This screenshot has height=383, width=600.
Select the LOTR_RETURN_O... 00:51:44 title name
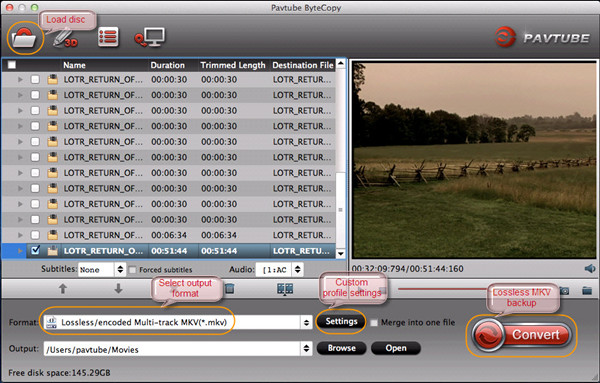pos(103,251)
